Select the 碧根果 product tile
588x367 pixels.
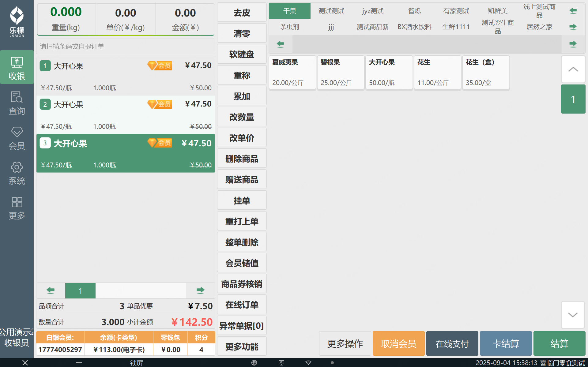[x=341, y=73]
